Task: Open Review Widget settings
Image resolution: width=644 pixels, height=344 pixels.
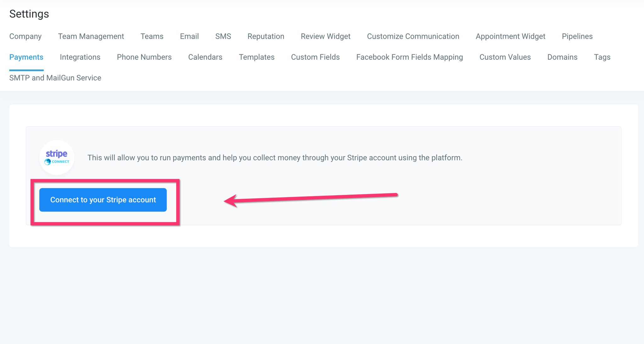Action: pyautogui.click(x=325, y=36)
